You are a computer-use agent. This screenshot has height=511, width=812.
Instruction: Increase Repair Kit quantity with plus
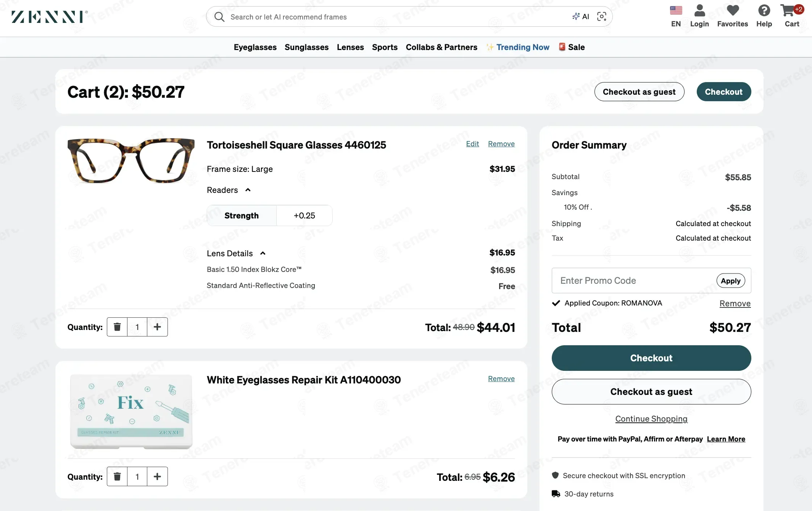point(157,477)
